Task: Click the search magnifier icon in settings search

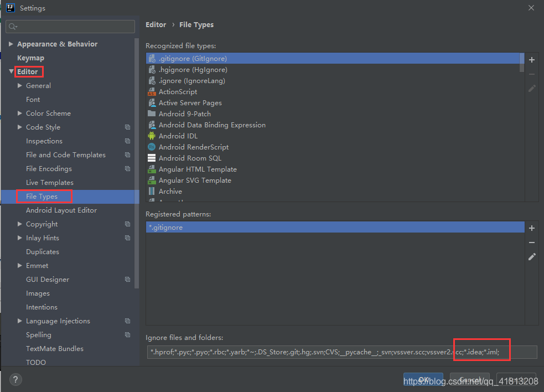Action: coord(13,27)
